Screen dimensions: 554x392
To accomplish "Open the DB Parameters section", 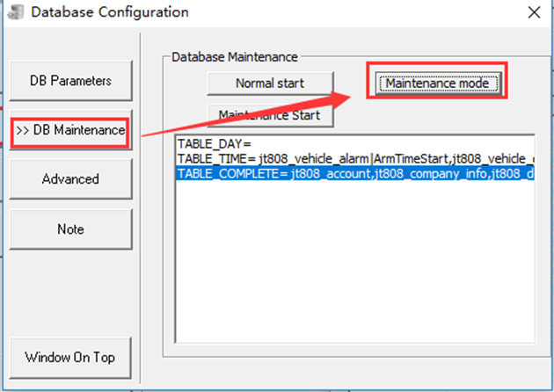I will coord(70,81).
